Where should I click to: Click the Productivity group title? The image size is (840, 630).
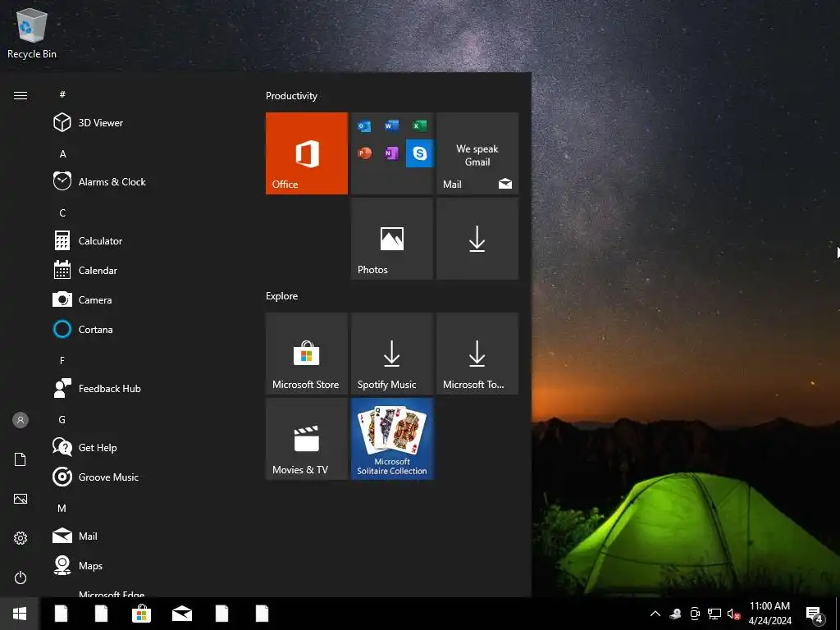click(291, 96)
